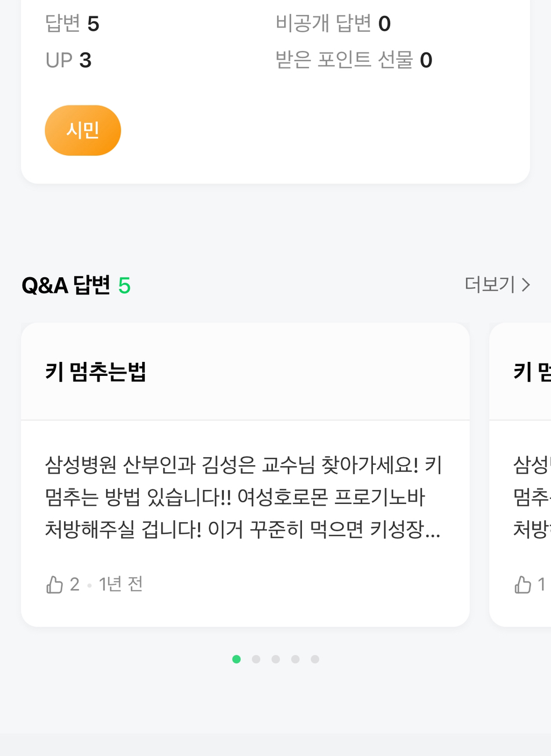Select the third carousel pagination dot
551x756 pixels.
[x=275, y=659]
